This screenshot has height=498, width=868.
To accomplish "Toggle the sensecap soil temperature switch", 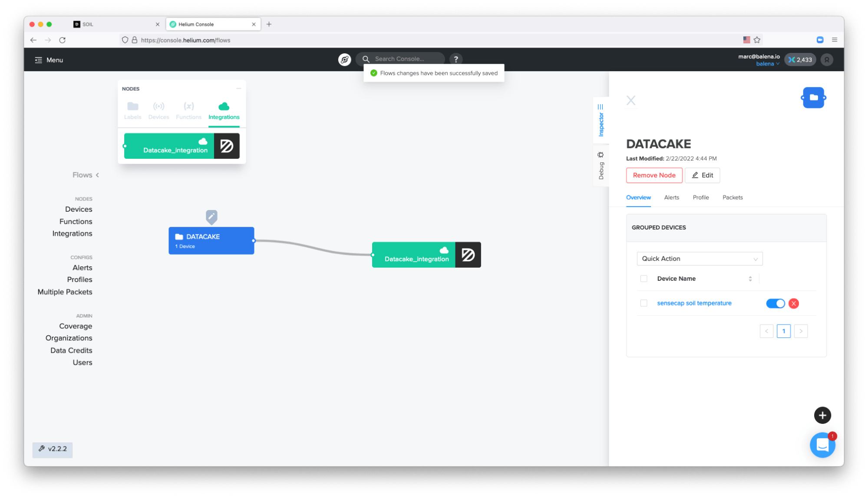I will coord(775,304).
